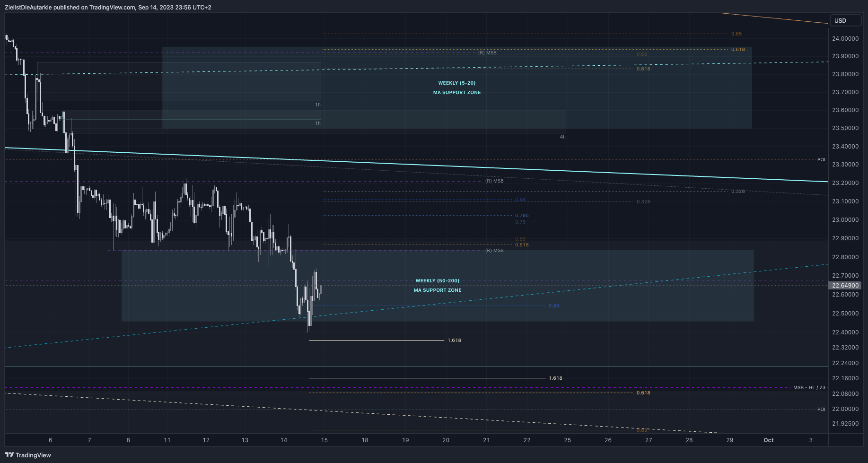The image size is (868, 463).
Task: Select the WEEKLY (50-200) zone label
Action: pyautogui.click(x=438, y=281)
